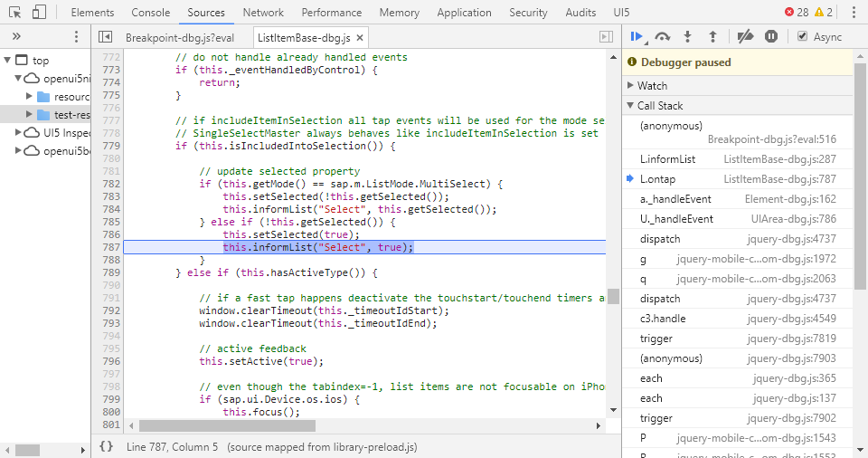Screen dimensions: 868x458
Task: Step out of current function
Action: tap(713, 36)
